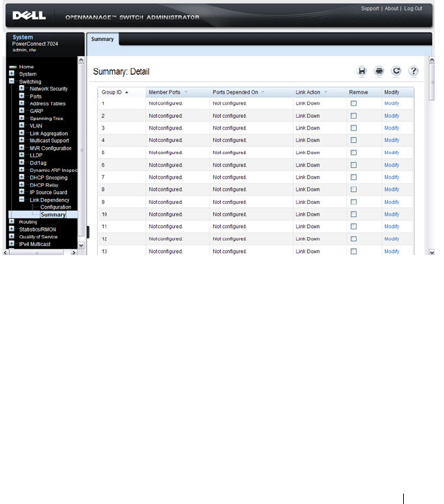The image size is (444, 504).
Task: Click navigation tree scroll right arrow
Action: click(74, 252)
